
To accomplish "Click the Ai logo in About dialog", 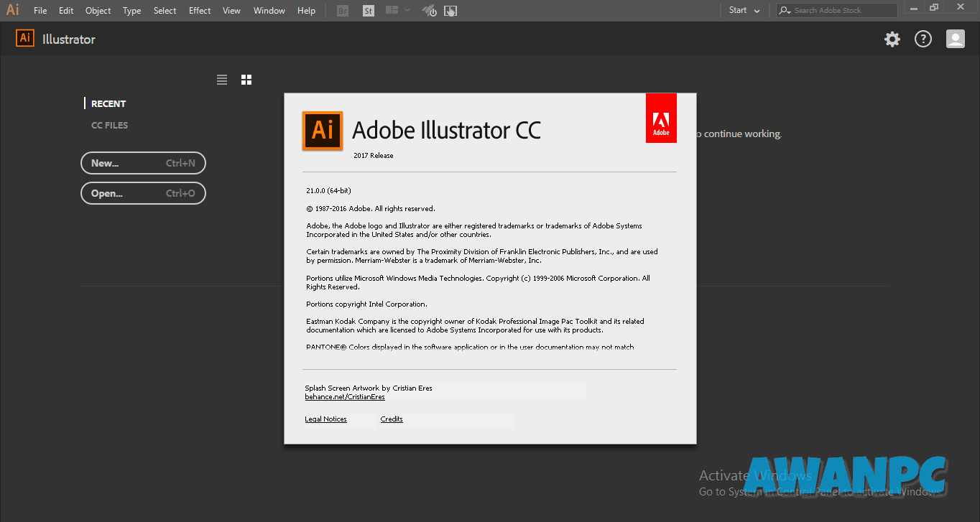I will pyautogui.click(x=323, y=131).
